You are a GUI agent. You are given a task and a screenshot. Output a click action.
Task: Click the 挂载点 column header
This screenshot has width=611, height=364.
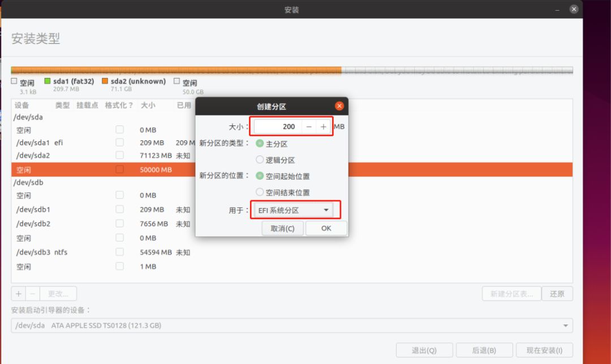tap(87, 105)
